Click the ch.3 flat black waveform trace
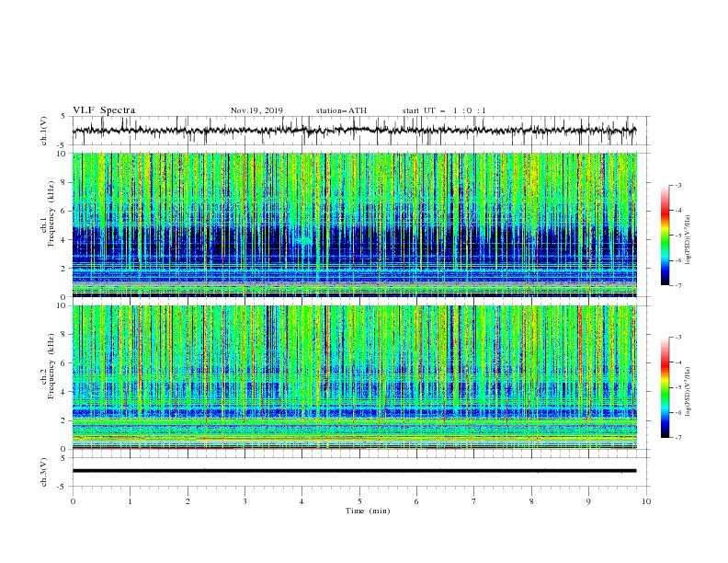 [354, 471]
